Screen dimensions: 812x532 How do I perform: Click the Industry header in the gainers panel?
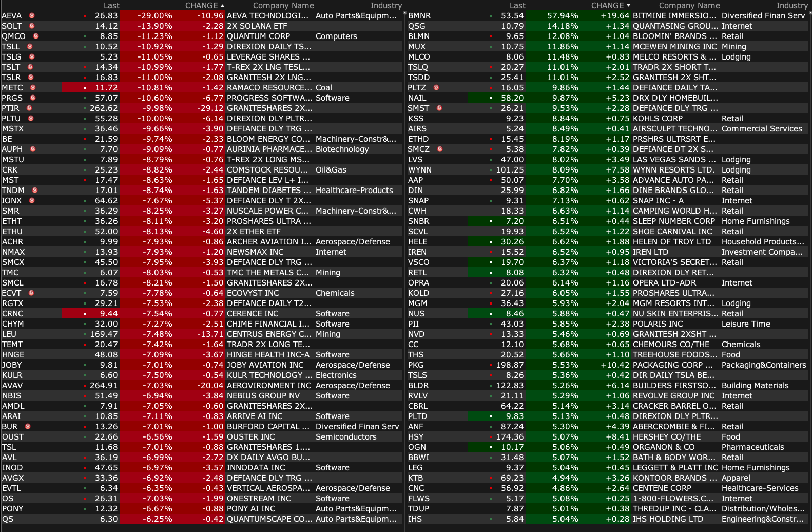791,6
